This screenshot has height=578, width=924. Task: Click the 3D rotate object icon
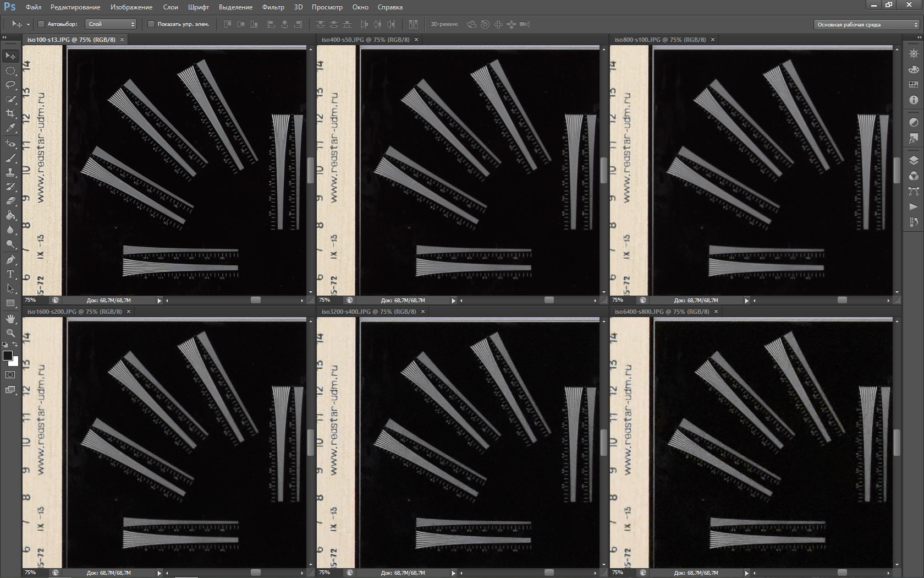click(471, 24)
